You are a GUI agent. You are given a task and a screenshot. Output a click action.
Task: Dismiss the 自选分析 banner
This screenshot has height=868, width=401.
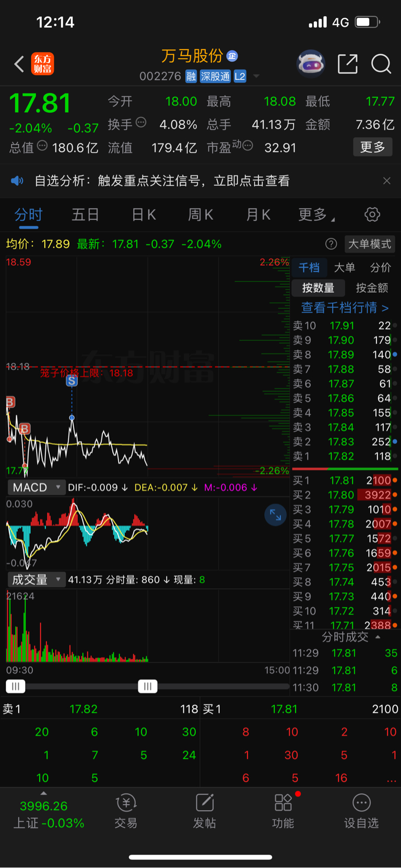coord(386,181)
